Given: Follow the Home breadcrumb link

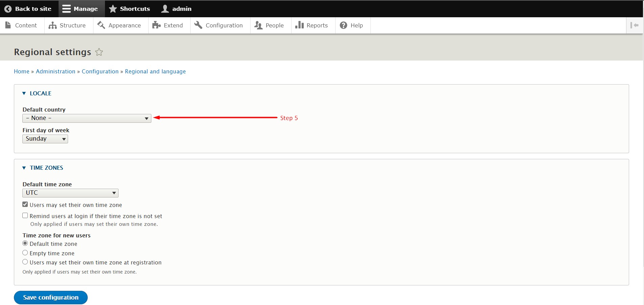Looking at the screenshot, I should click(x=22, y=71).
